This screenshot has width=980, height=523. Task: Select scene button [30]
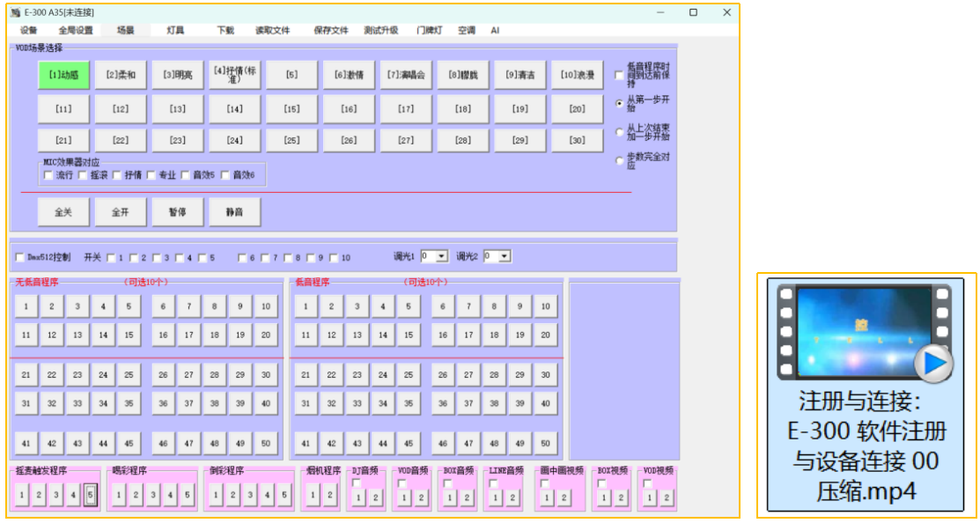[x=577, y=140]
